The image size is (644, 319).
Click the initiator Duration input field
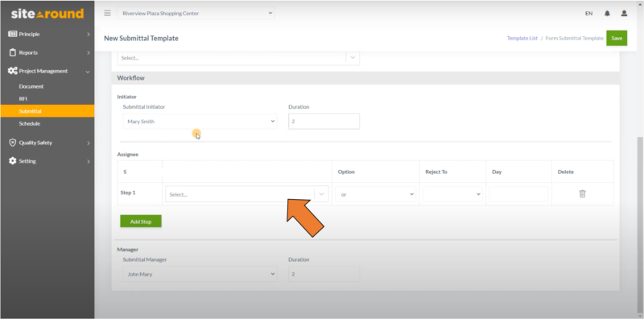pyautogui.click(x=324, y=122)
